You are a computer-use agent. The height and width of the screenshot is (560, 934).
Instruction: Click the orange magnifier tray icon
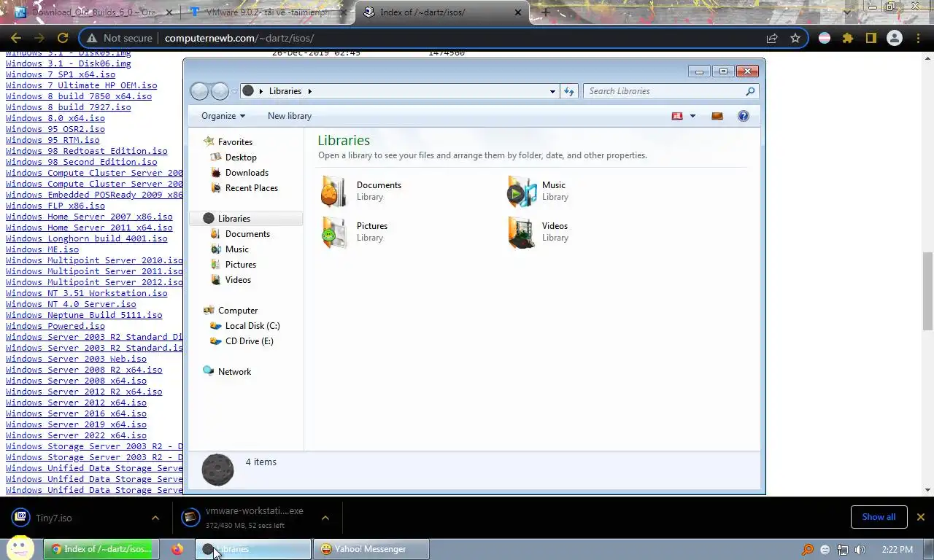(808, 550)
